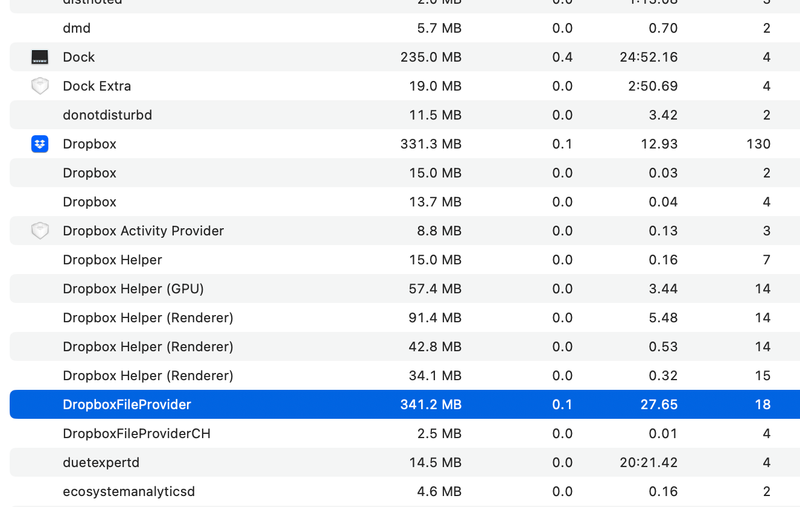The image size is (800, 507).
Task: Select the Dropbox process using 331.3 MB
Action: (x=405, y=144)
